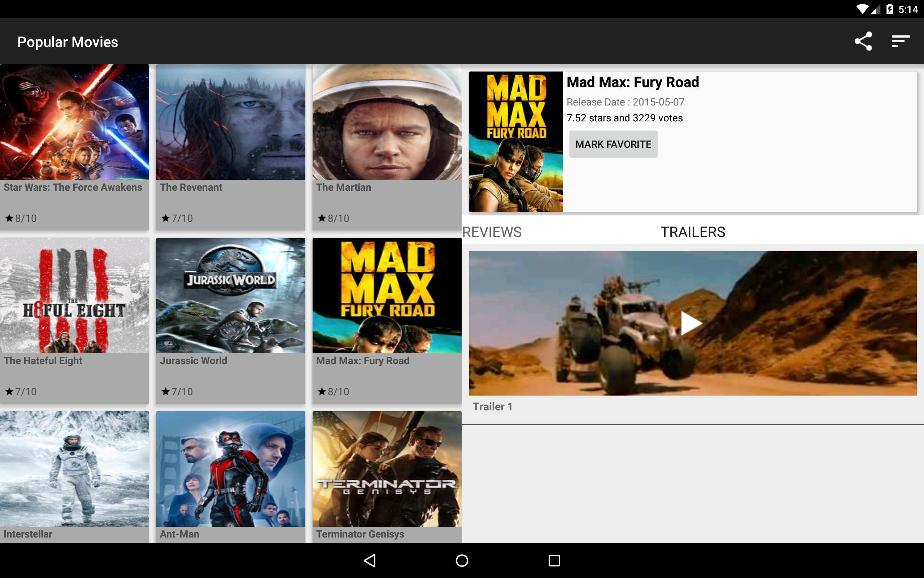Tap the Android back navigation button
Viewport: 924px width, 578px height.
pos(370,560)
